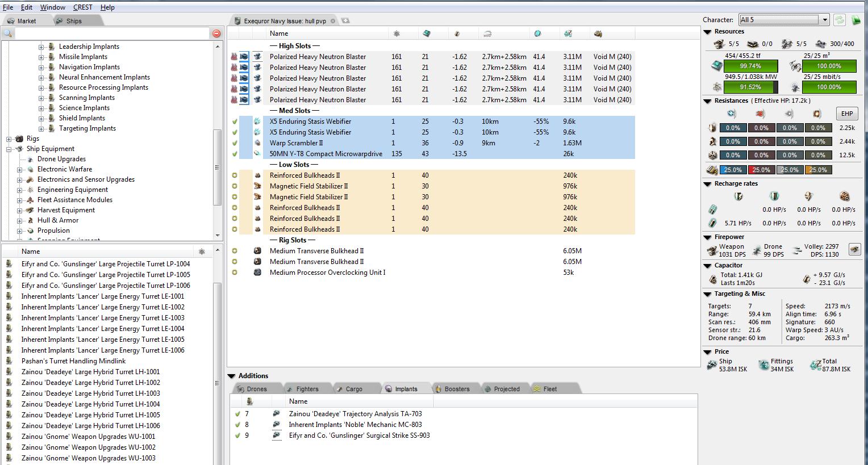
Task: Click the powergrid 91.52% usage bar
Action: click(750, 87)
